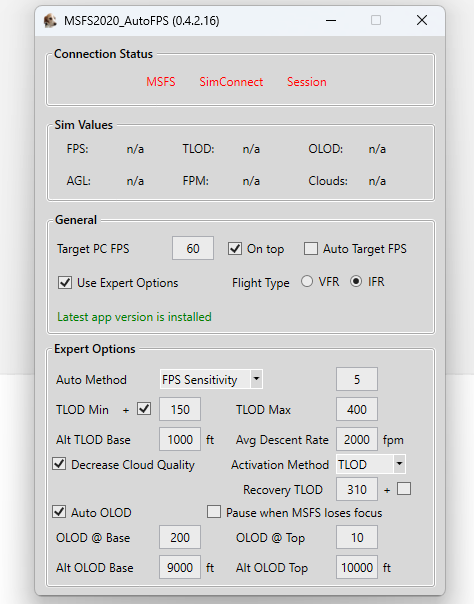Disable Decrease Cloud Quality option
Viewport: 474px width, 604px height.
(59, 464)
